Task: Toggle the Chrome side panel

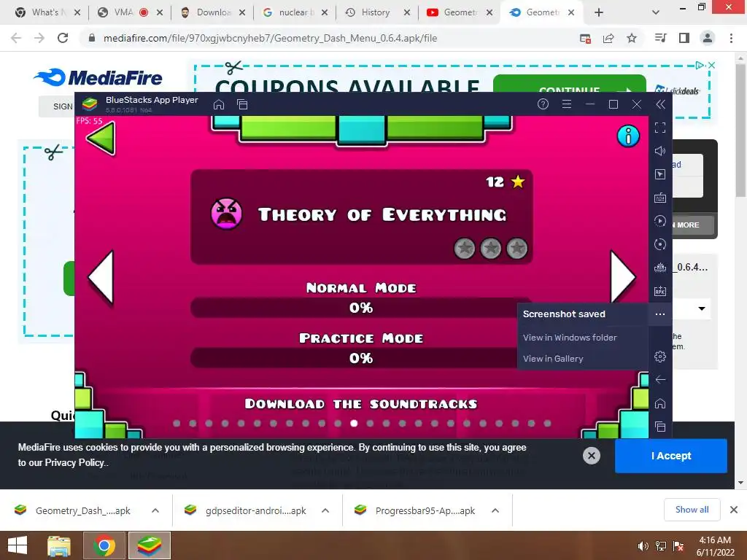Action: pos(684,38)
